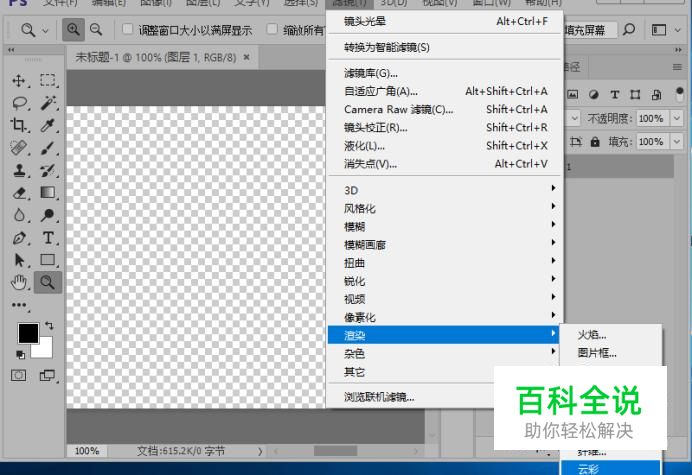This screenshot has width=692, height=475.
Task: Choose Zoom In mode in options bar
Action: coord(73,30)
